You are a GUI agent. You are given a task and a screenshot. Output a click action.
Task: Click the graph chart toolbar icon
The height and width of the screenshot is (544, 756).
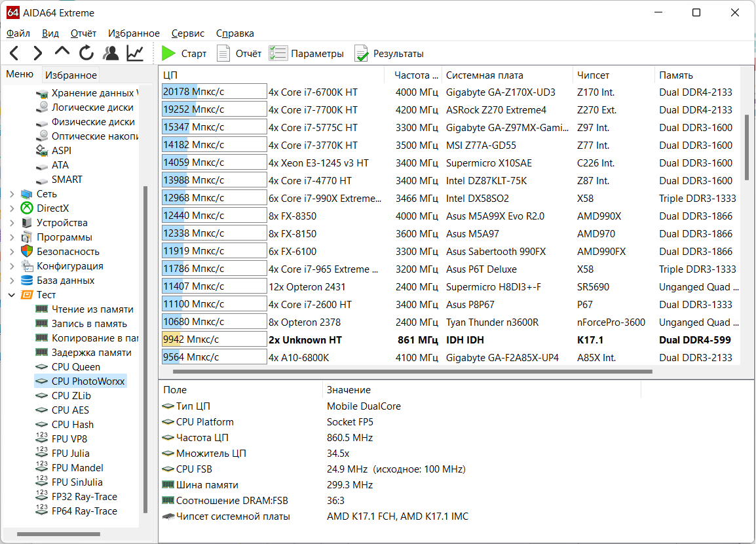[x=135, y=54]
